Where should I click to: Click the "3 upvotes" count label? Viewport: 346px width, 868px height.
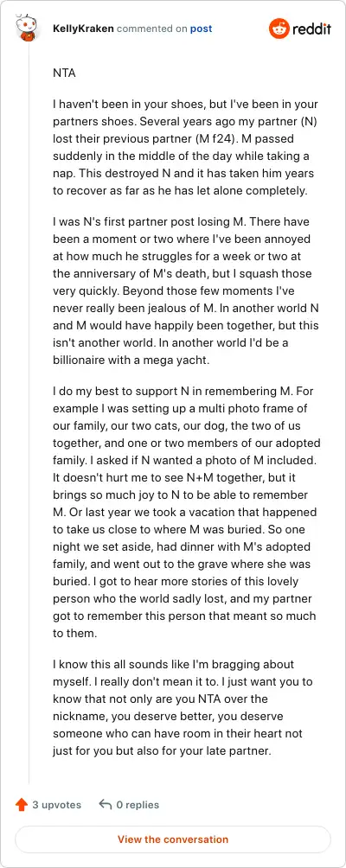click(x=56, y=805)
